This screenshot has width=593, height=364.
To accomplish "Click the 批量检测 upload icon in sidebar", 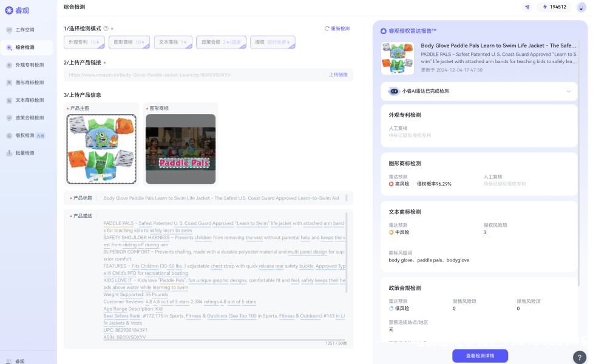I will (9, 153).
